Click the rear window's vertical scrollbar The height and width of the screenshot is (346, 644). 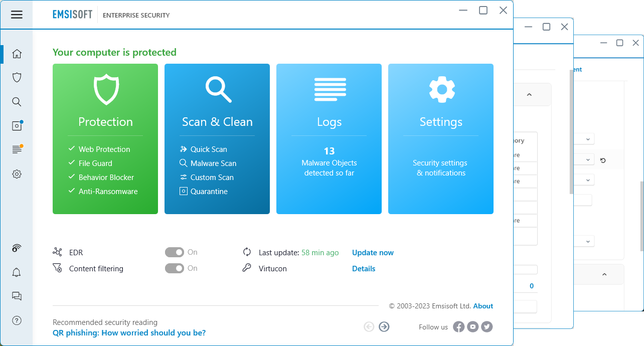coord(641,216)
